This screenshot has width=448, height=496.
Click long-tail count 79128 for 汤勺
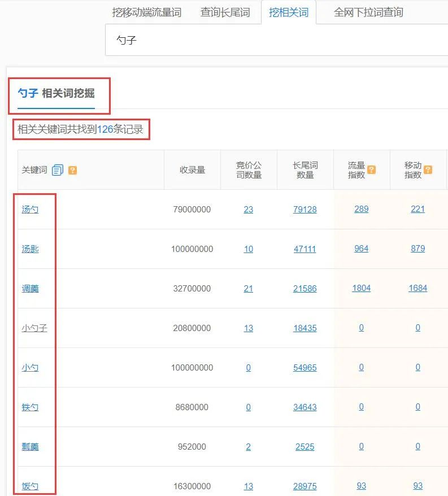(x=305, y=210)
